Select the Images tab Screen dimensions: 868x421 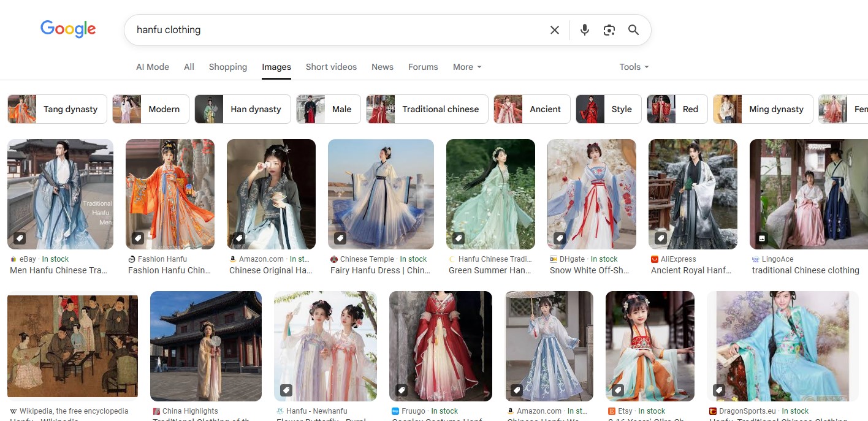pos(276,67)
